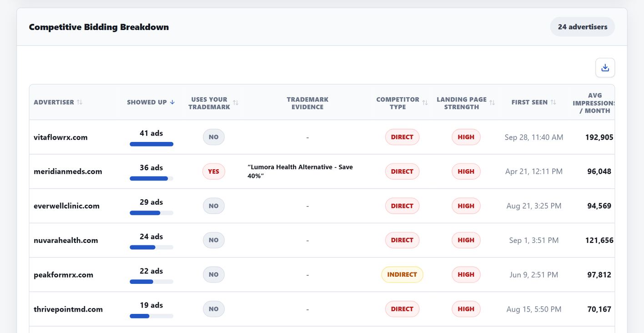Click the download export icon button
This screenshot has height=333, width=644.
(x=605, y=68)
